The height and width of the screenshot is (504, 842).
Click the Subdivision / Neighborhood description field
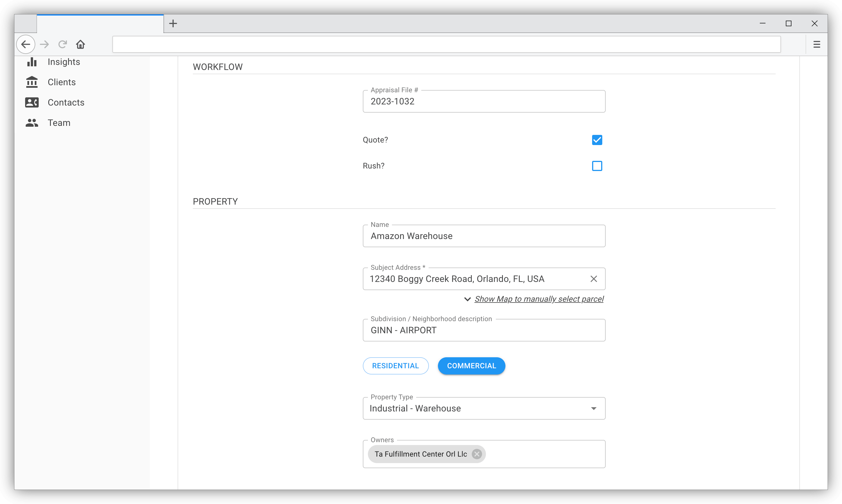point(483,330)
